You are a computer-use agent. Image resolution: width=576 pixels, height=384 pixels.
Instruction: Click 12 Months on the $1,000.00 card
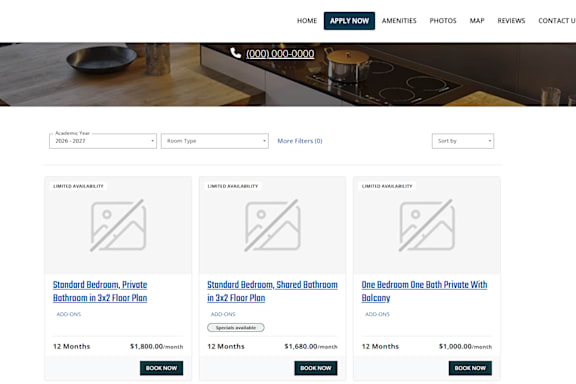click(380, 346)
